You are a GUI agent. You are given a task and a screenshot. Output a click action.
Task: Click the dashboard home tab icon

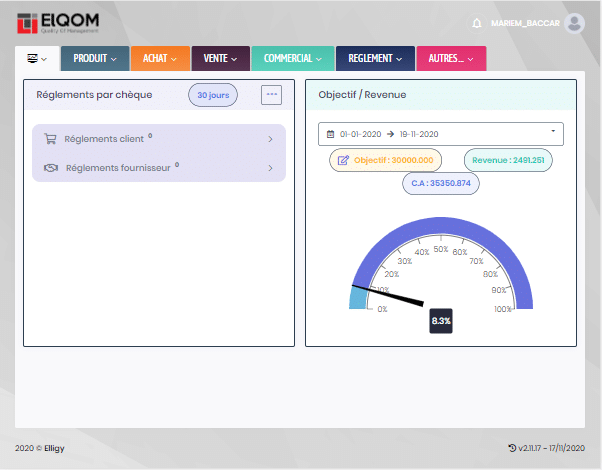(32, 58)
